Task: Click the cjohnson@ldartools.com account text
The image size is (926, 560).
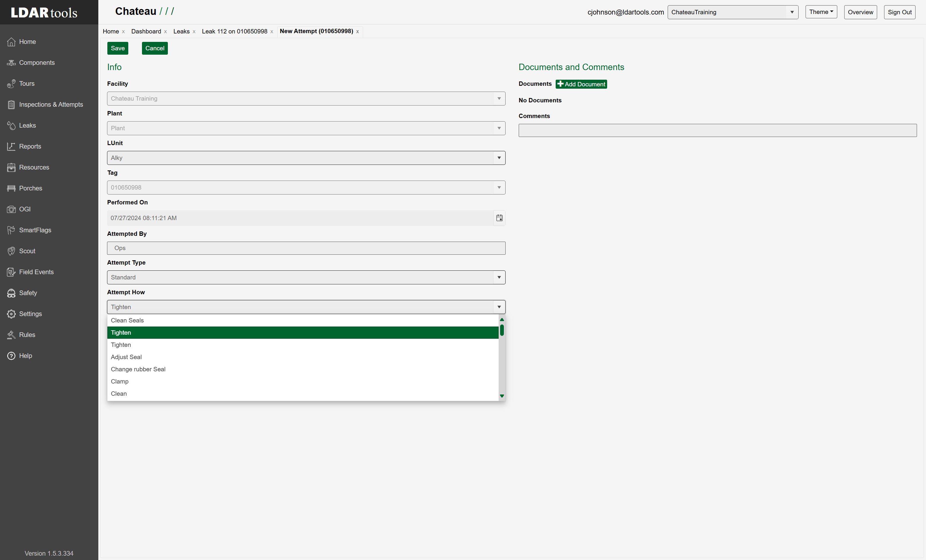Action: pos(625,12)
